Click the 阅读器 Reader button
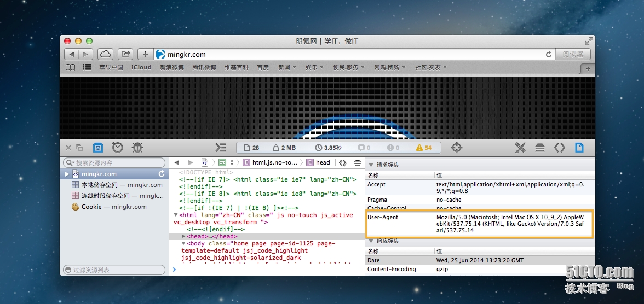Image resolution: width=644 pixels, height=304 pixels. pyautogui.click(x=573, y=54)
